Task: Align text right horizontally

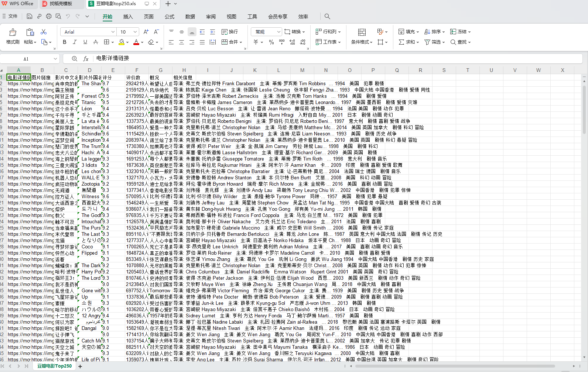Action: 192,42
